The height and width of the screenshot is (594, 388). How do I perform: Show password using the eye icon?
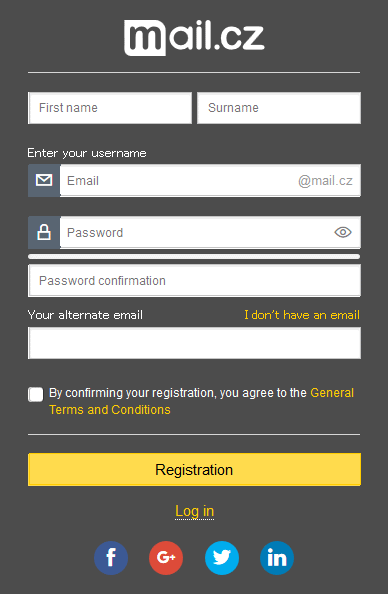[343, 232]
